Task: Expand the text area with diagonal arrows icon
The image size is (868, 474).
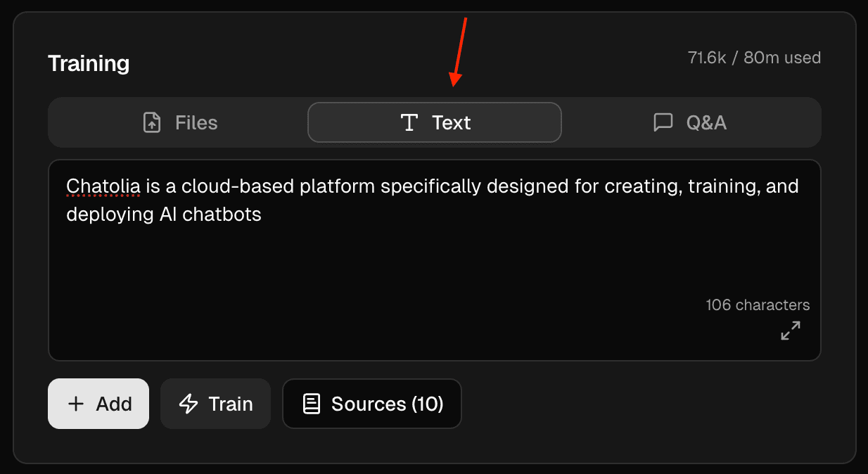Action: (x=791, y=331)
